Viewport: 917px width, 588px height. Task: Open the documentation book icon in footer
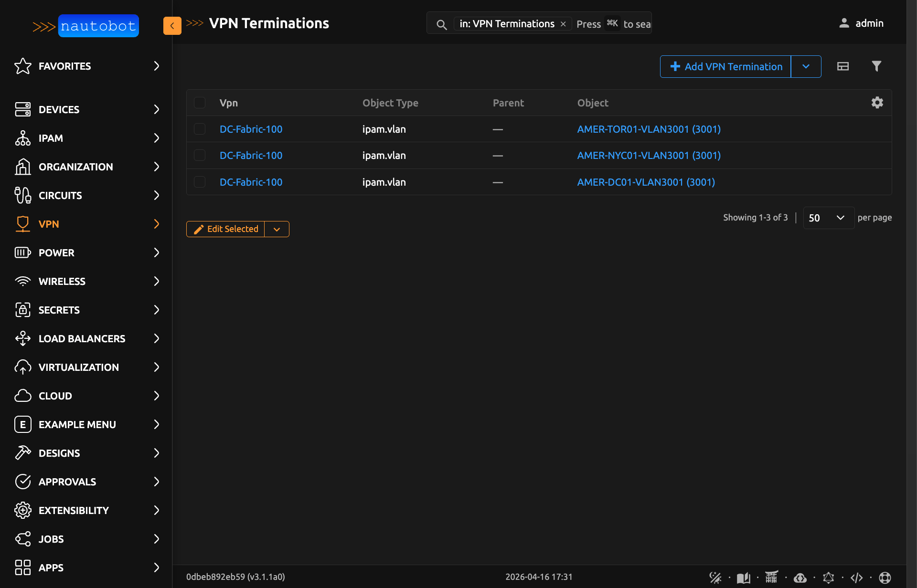743,577
